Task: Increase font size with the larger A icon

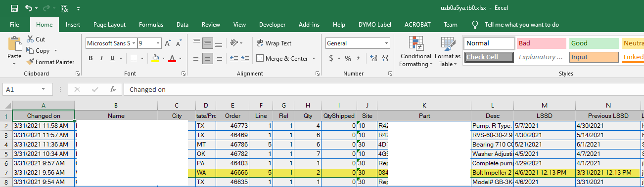Action: pos(168,43)
